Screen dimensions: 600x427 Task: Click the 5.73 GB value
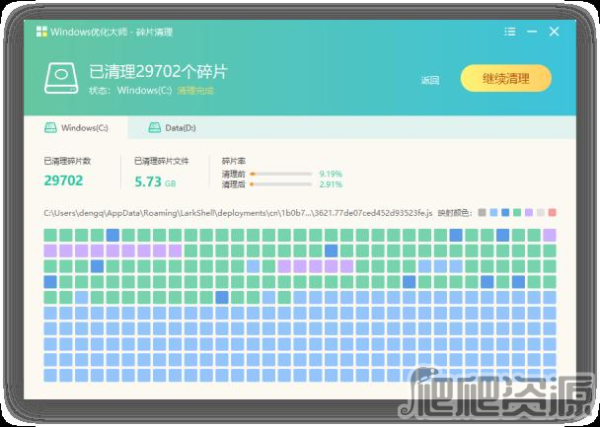click(x=155, y=182)
